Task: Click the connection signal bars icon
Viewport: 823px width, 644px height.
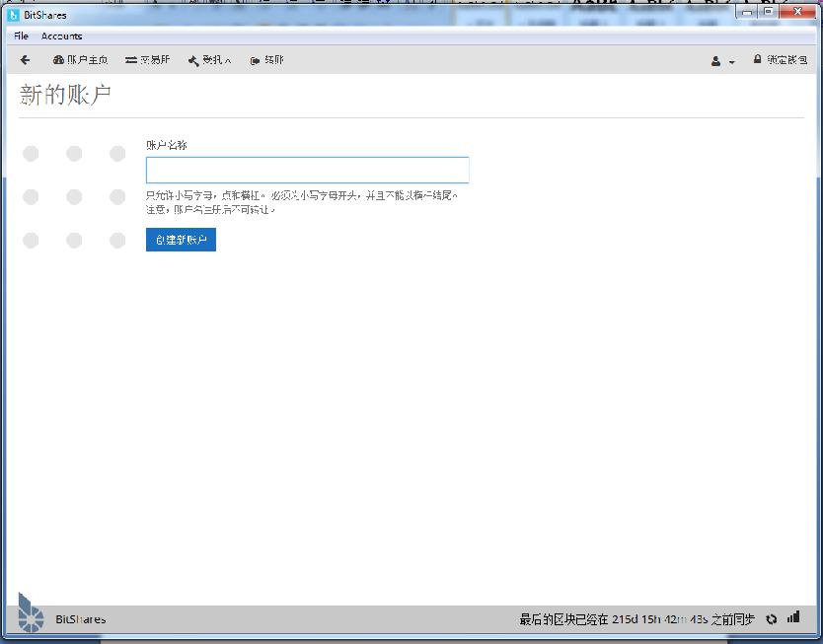Action: [792, 618]
